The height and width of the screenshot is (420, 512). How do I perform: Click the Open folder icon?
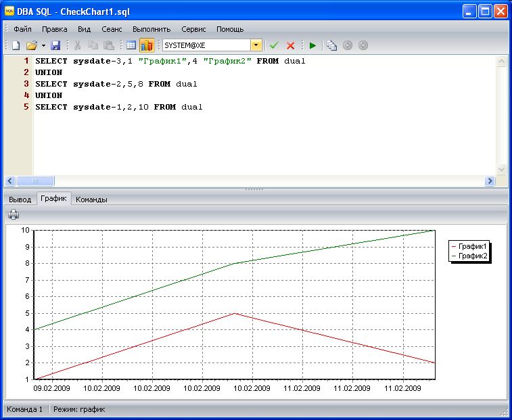point(31,45)
